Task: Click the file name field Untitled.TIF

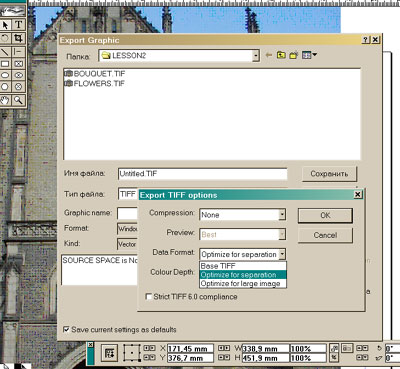Action: [202, 174]
